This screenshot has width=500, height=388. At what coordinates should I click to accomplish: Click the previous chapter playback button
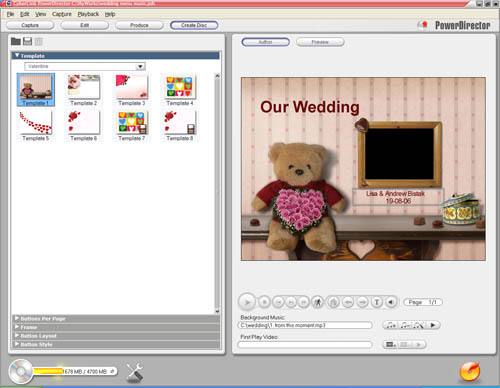click(x=278, y=302)
